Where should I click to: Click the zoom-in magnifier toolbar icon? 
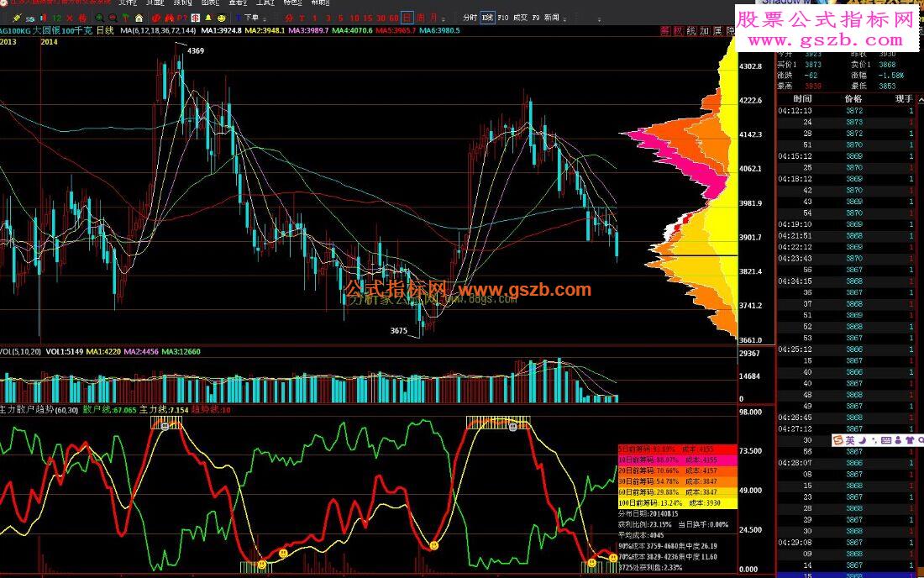coord(100,18)
